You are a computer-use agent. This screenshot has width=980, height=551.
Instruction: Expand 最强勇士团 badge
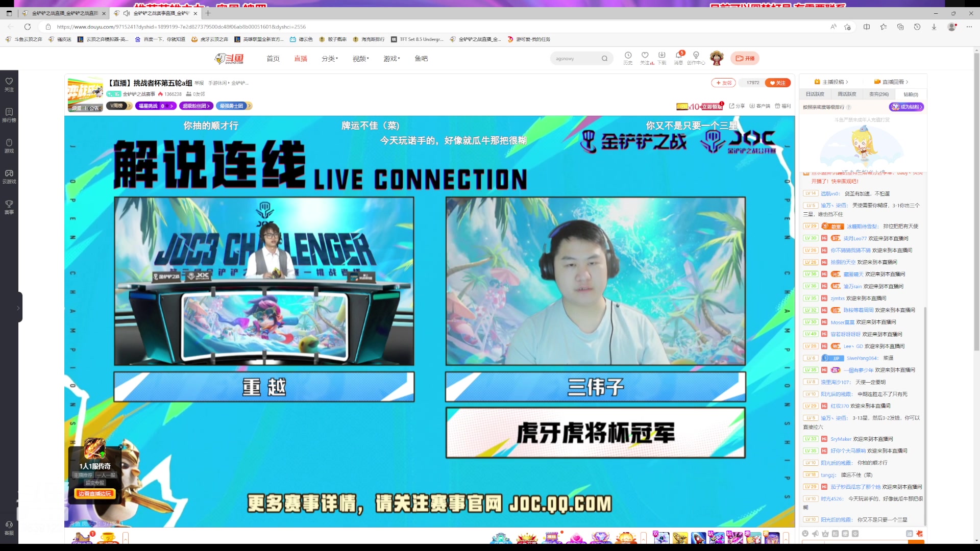point(234,106)
